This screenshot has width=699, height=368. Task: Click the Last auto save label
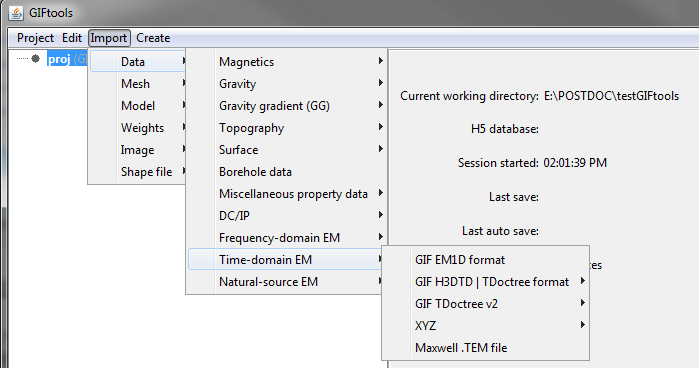point(500,231)
